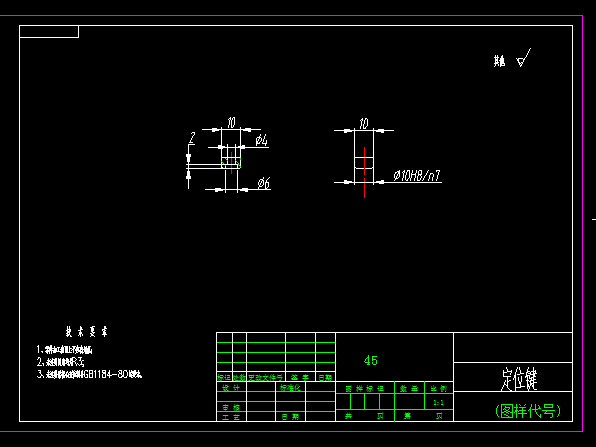Select the part name 定位键 in title block
This screenshot has height=447, width=596.
click(x=518, y=379)
